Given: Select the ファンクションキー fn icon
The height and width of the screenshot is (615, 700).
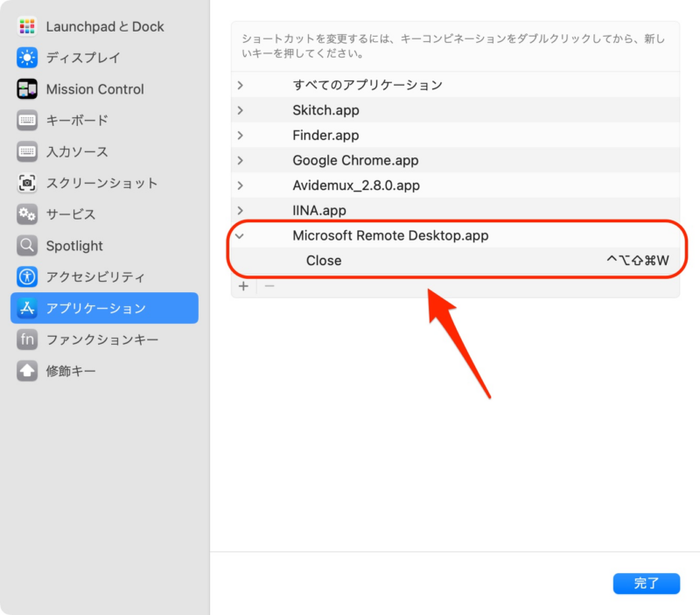Looking at the screenshot, I should click(27, 339).
